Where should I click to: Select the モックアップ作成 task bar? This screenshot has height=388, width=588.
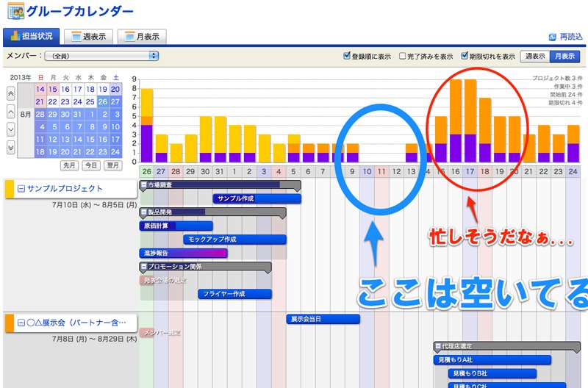click(234, 239)
